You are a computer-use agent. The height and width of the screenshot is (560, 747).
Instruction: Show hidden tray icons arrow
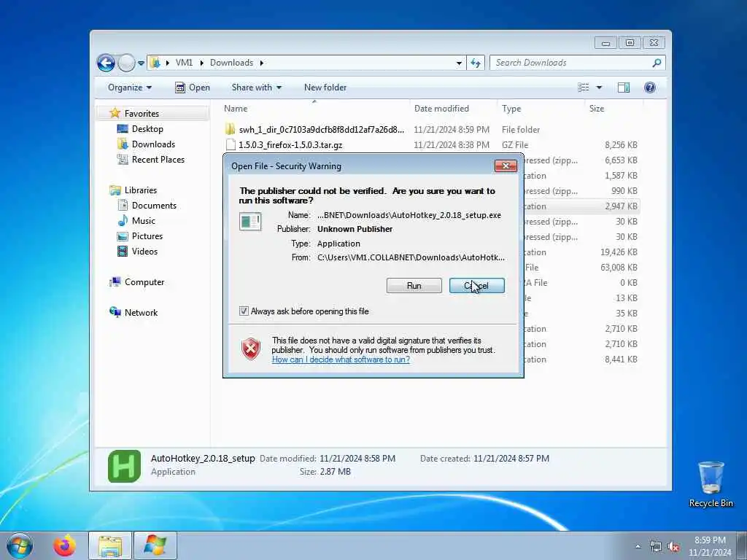click(638, 547)
